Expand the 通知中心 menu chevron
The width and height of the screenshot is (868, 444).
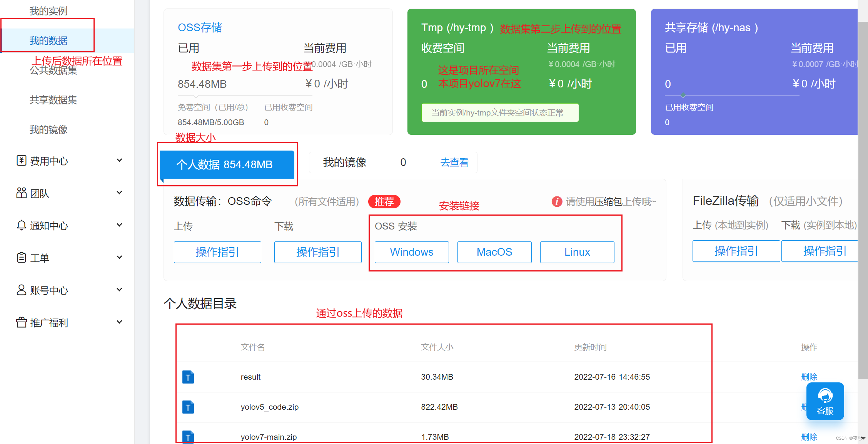click(x=120, y=225)
